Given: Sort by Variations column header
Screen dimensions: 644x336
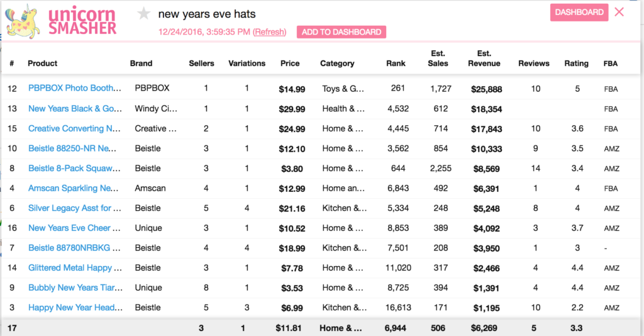Looking at the screenshot, I should pyautogui.click(x=247, y=64).
